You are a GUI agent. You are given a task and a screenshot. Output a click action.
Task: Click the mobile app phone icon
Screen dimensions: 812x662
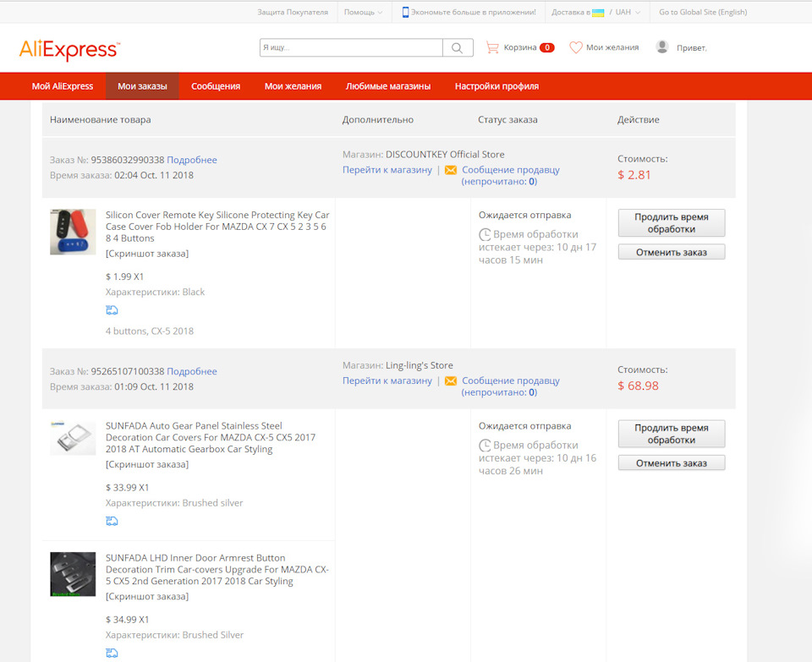click(x=405, y=12)
